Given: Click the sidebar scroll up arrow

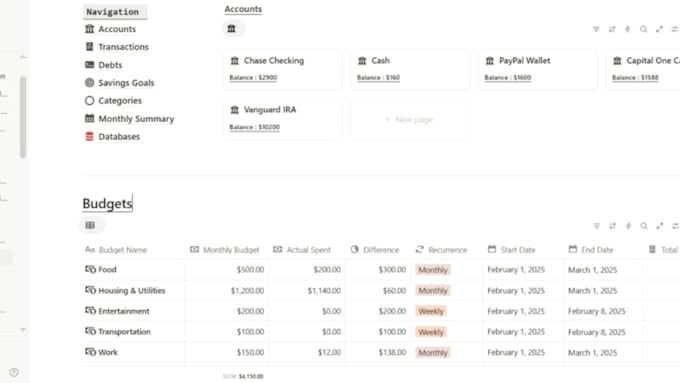Looking at the screenshot, I should 23,57.
